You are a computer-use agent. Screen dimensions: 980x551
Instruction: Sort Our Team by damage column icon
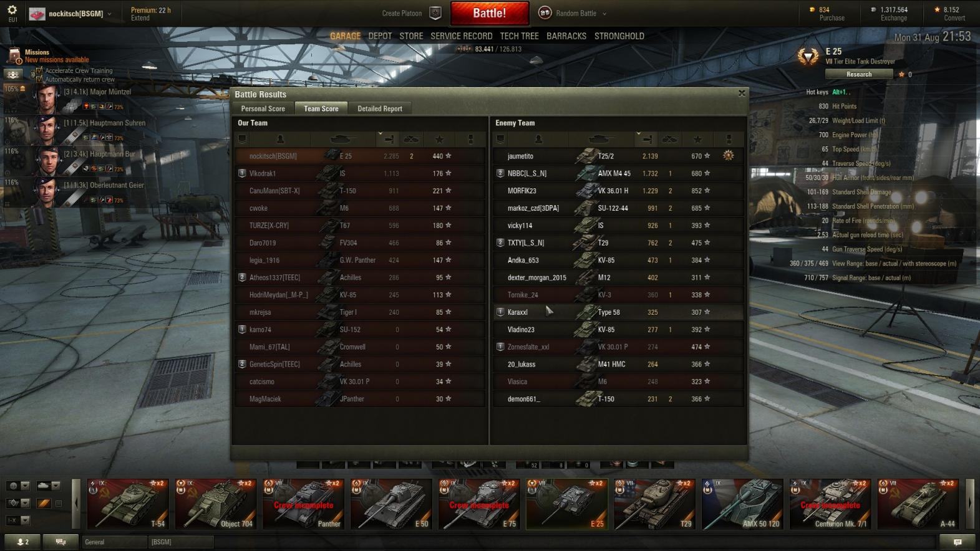[389, 139]
